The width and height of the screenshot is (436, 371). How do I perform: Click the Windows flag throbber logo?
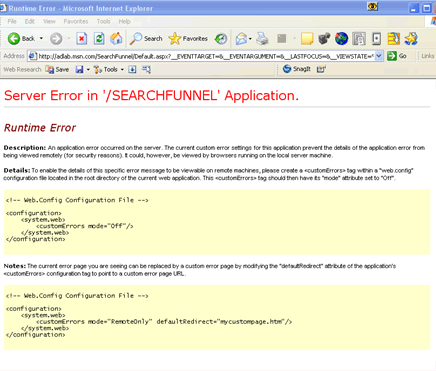point(432,21)
